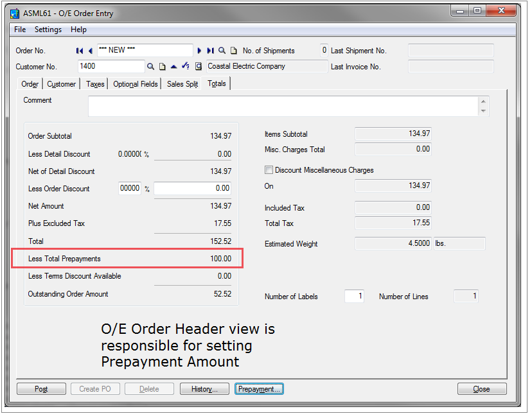Open the Customer No. finder magnifier
This screenshot has width=532, height=416.
click(x=151, y=66)
